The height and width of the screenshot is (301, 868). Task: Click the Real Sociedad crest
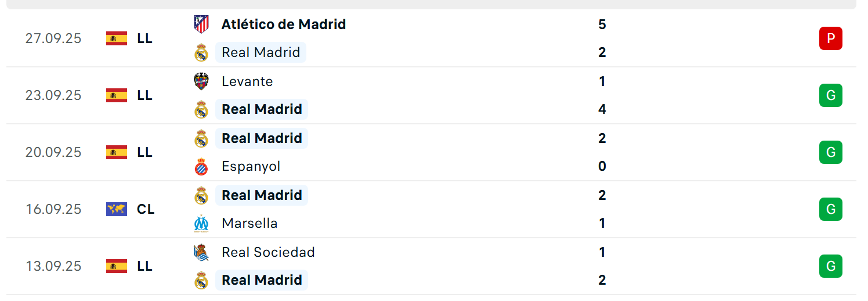tap(201, 252)
